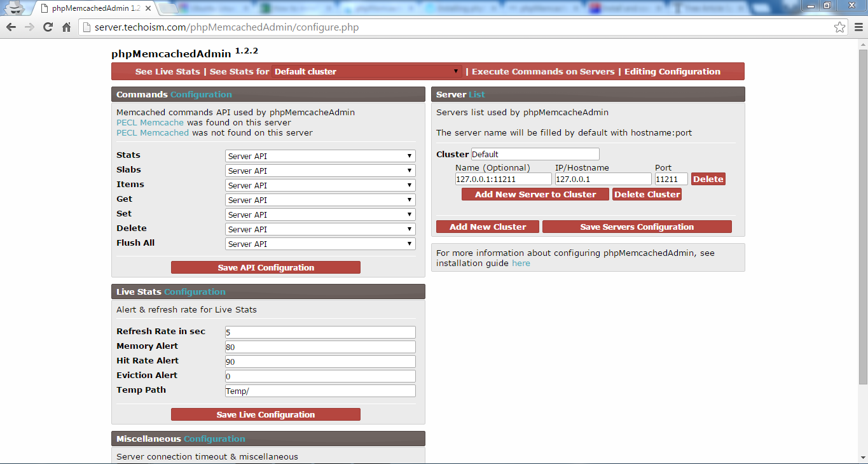The image size is (868, 464).
Task: Open a new browser tab
Action: [167, 8]
